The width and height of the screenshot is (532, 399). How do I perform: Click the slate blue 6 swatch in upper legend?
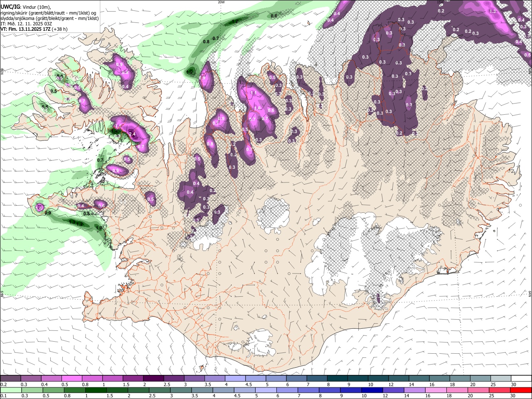[296, 379]
